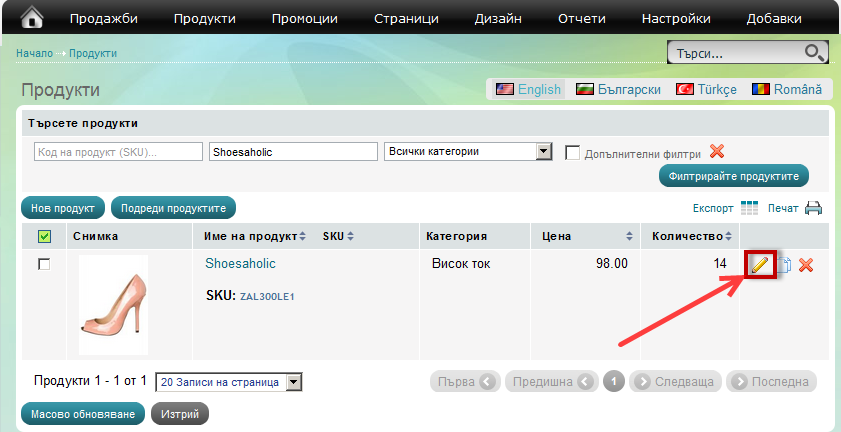Clear search filters with the red X icon
841x432 pixels.
716,152
